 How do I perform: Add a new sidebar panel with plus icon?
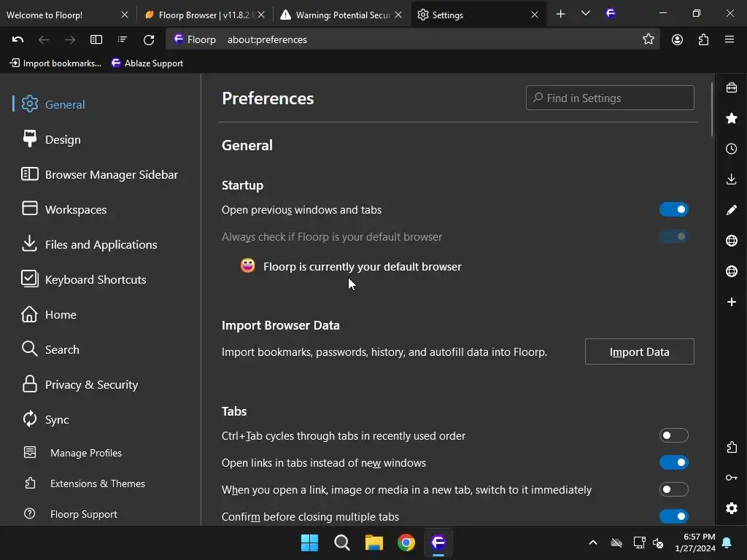(x=732, y=302)
